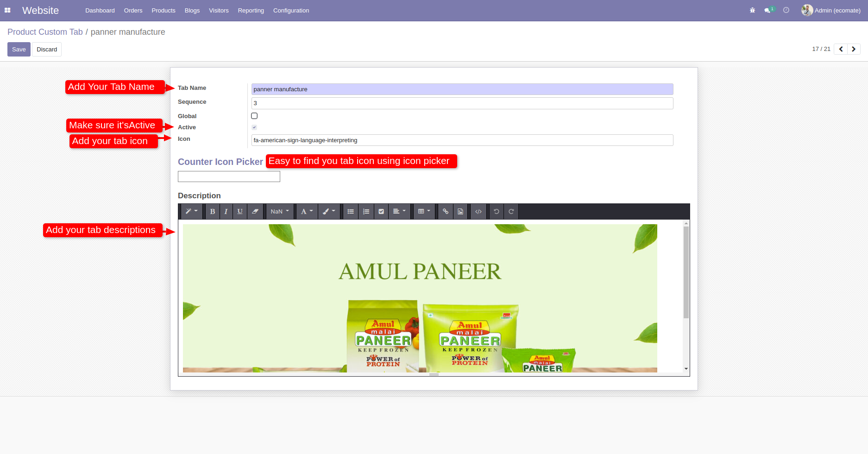This screenshot has width=868, height=454.
Task: Click the remove font style eraser
Action: coord(255,212)
